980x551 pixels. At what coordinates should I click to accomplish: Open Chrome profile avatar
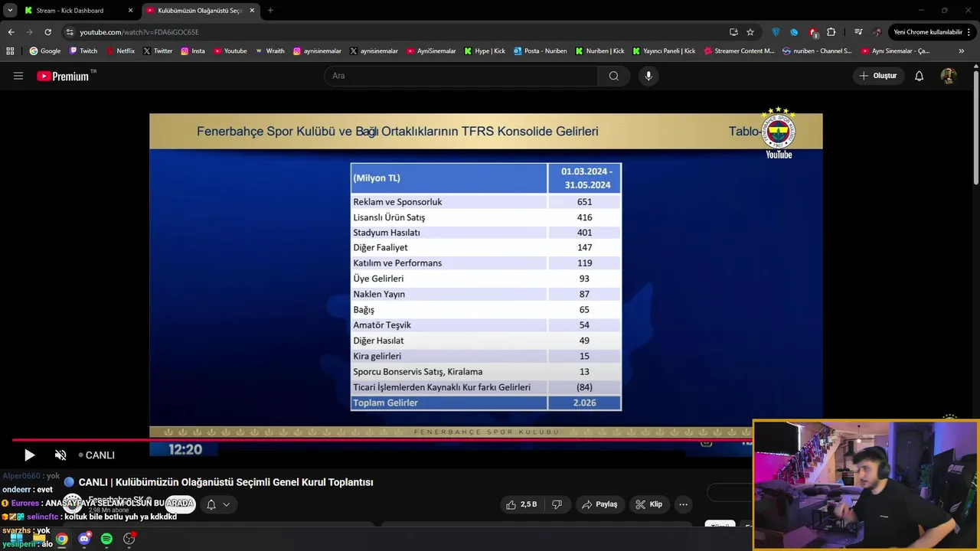click(x=877, y=32)
